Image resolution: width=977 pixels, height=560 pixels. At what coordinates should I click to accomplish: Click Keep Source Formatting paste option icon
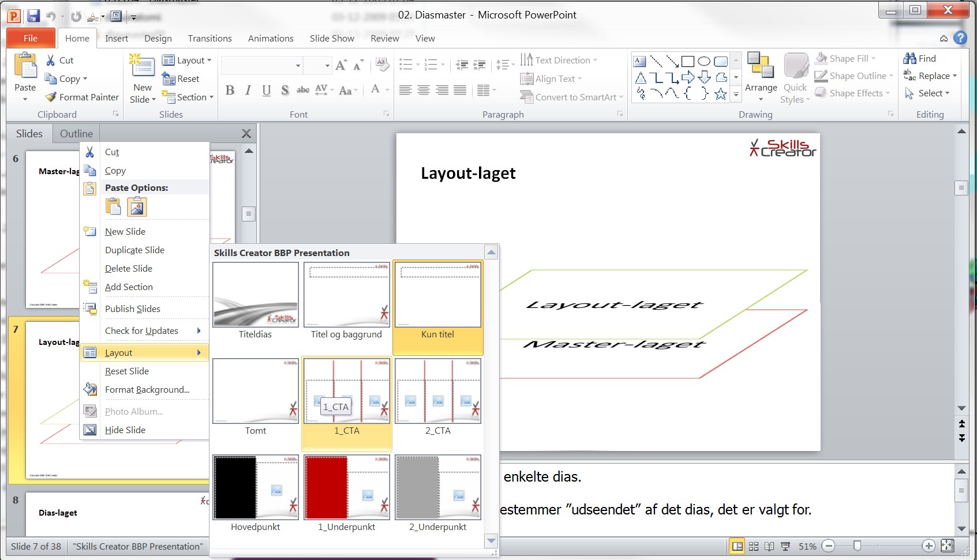coord(114,206)
